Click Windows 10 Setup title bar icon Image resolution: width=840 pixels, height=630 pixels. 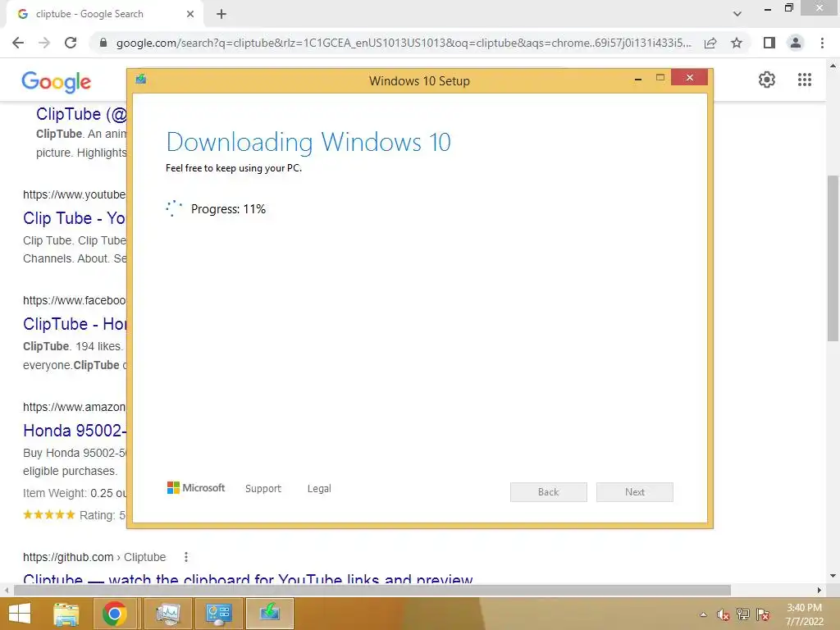pyautogui.click(x=141, y=80)
